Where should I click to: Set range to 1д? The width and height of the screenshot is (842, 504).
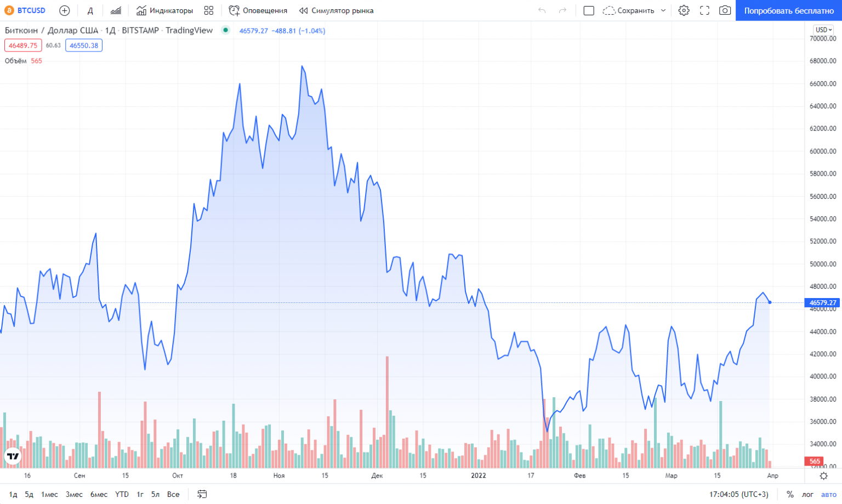coord(13,494)
